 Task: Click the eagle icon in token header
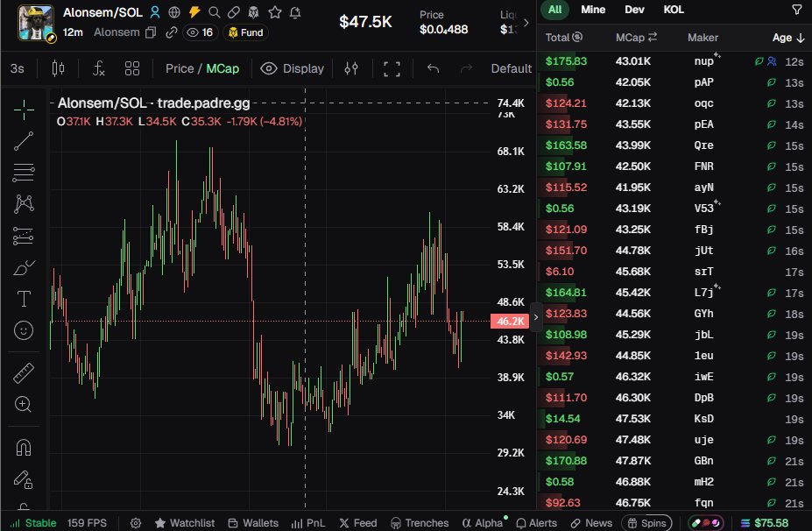[254, 12]
